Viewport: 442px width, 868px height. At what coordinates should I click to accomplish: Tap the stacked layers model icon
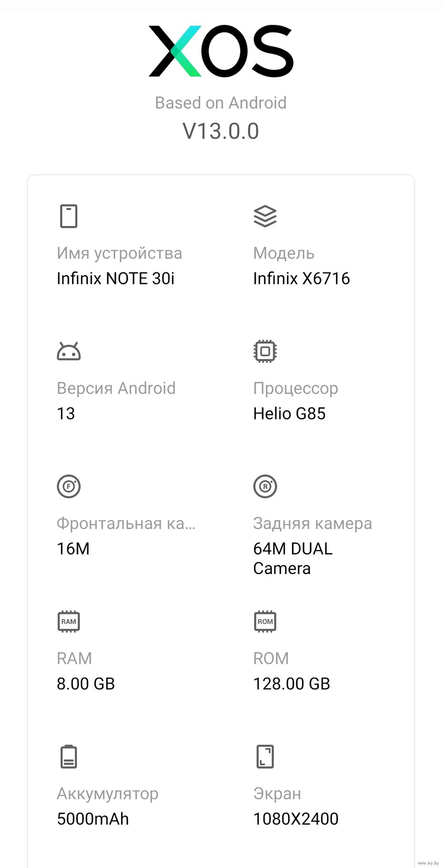[265, 216]
